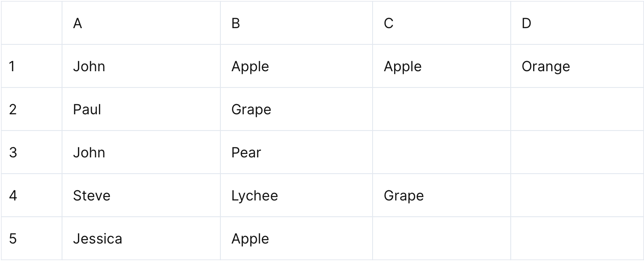Viewport: 644px width, 262px height.
Task: Click column header C
Action: pos(441,23)
